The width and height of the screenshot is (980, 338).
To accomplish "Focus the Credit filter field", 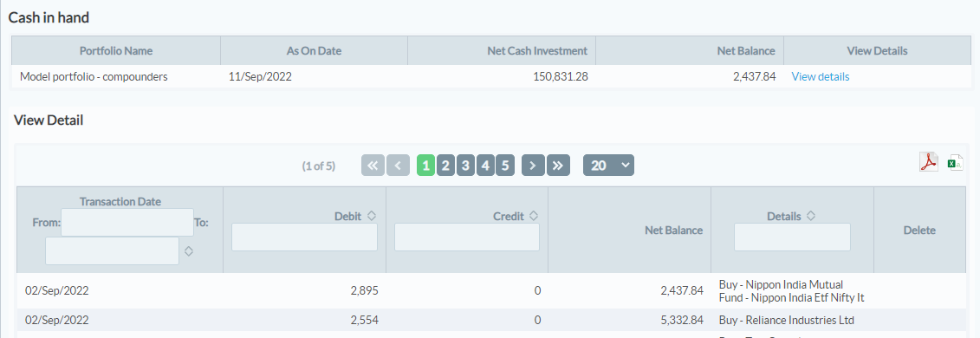I will point(467,237).
